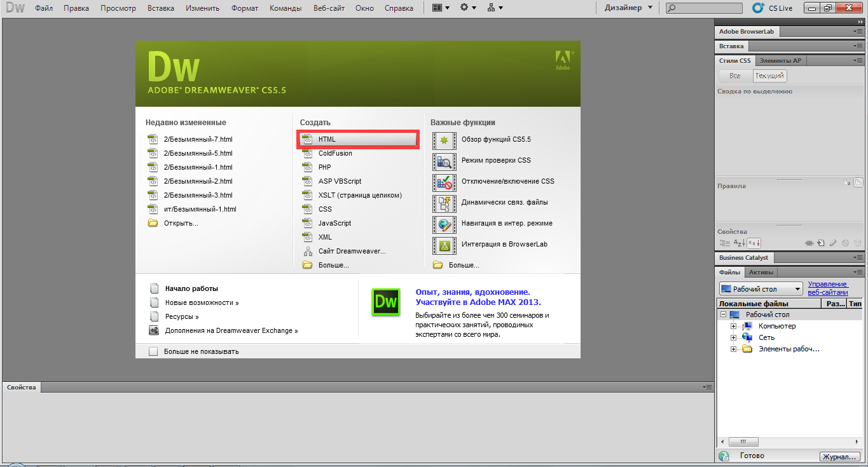
Task: Click delete CSS rule trash icon
Action: click(857, 243)
